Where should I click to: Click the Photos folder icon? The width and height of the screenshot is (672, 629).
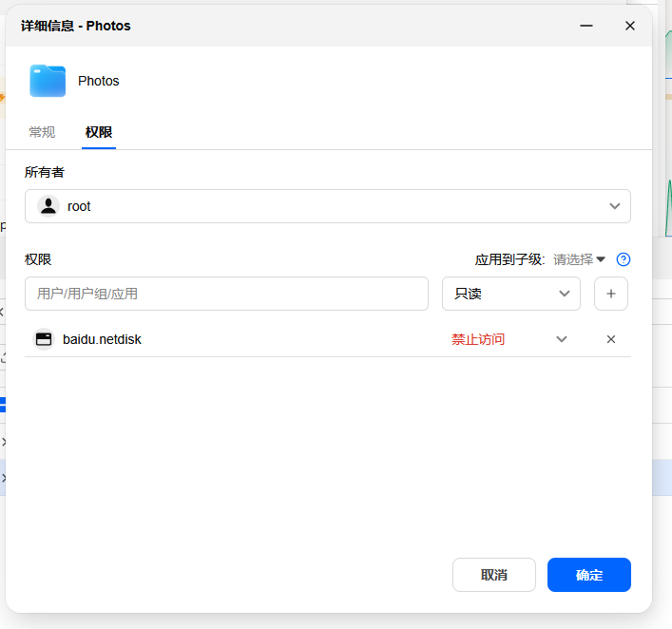pos(48,81)
